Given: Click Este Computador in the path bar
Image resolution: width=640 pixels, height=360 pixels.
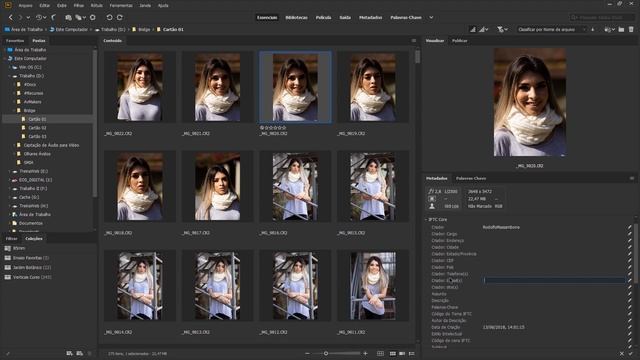Looking at the screenshot, I should (x=71, y=29).
